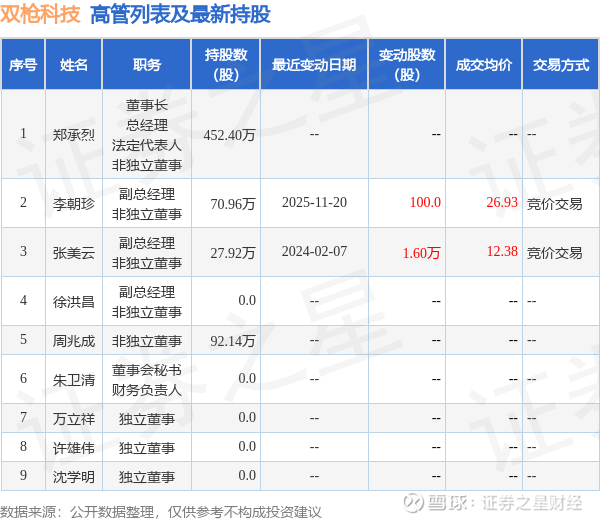Click 财务负责人 in 朱卫清's position cell
This screenshot has height=521, width=600.
(147, 389)
